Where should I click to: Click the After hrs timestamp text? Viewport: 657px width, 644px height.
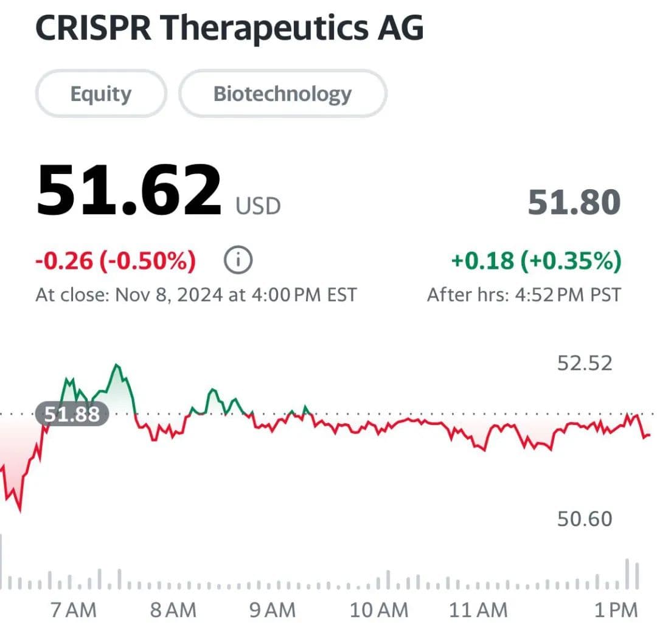(x=524, y=295)
